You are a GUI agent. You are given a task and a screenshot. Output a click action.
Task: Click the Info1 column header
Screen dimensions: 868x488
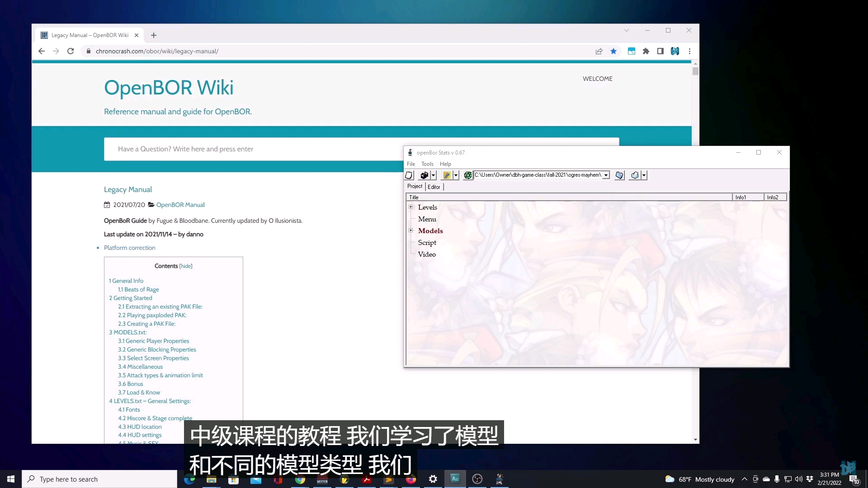[x=748, y=197]
